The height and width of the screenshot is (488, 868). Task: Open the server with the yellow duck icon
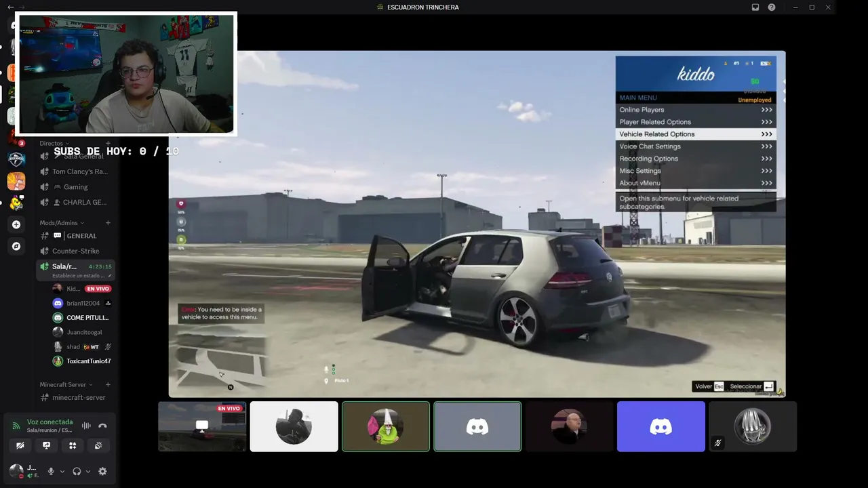16,203
